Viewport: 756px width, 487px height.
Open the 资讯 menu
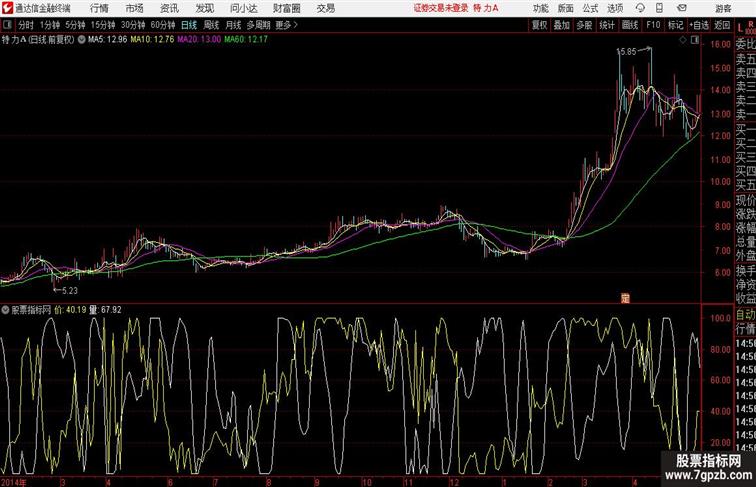tap(169, 8)
